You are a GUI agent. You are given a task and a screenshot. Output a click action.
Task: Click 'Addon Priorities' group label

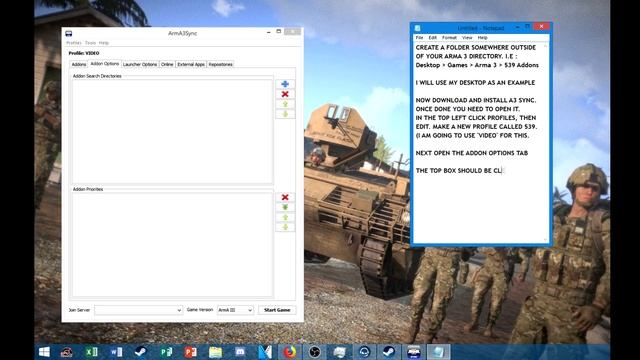pyautogui.click(x=88, y=189)
